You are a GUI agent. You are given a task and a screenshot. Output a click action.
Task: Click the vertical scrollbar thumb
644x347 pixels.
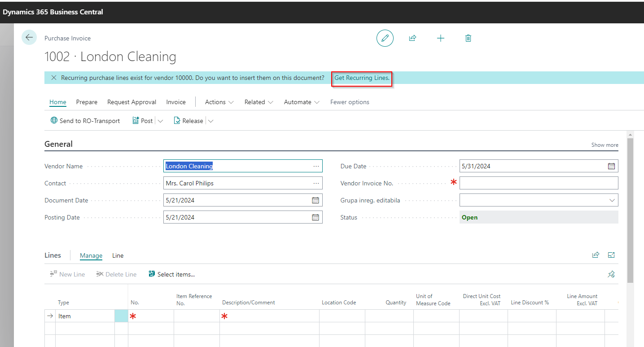point(630,210)
